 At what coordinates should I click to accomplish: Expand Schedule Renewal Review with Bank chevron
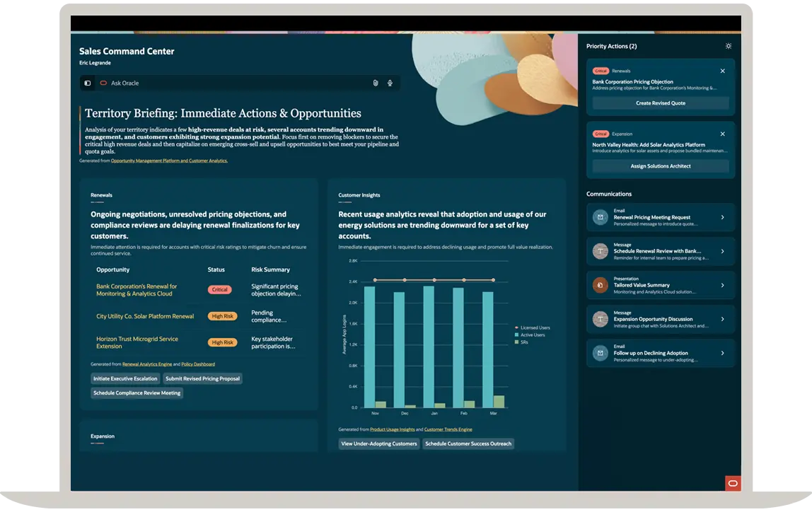tap(722, 251)
